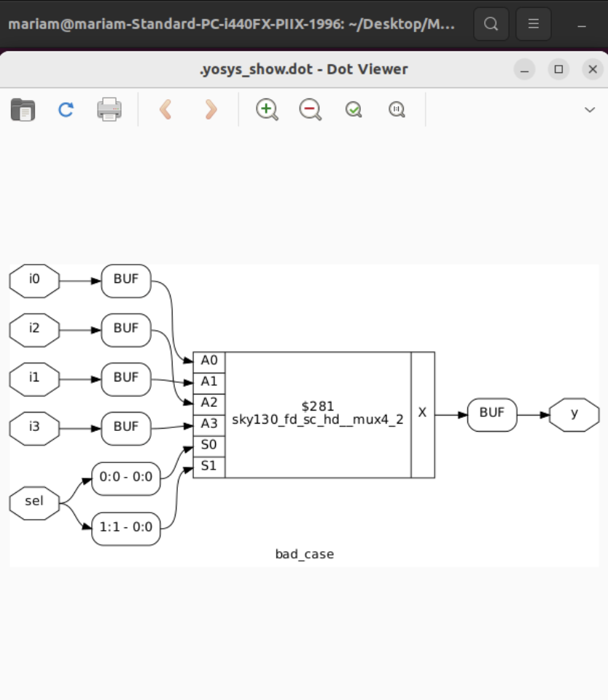Open a new dot file
Image resolution: width=608 pixels, height=700 pixels.
[x=23, y=109]
